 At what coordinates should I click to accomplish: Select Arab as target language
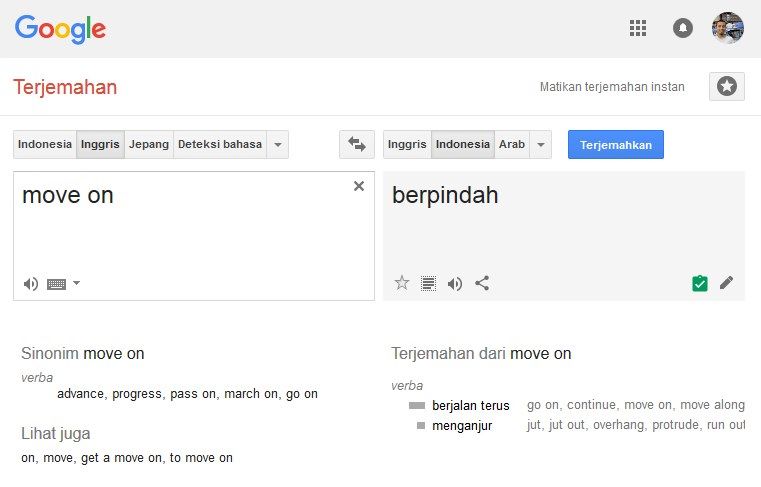coord(512,144)
